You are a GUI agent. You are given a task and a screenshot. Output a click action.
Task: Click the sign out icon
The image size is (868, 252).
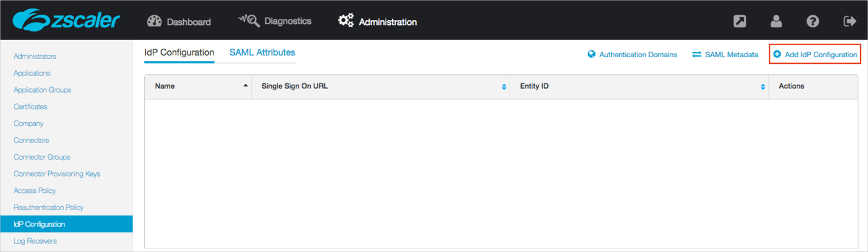pyautogui.click(x=850, y=21)
